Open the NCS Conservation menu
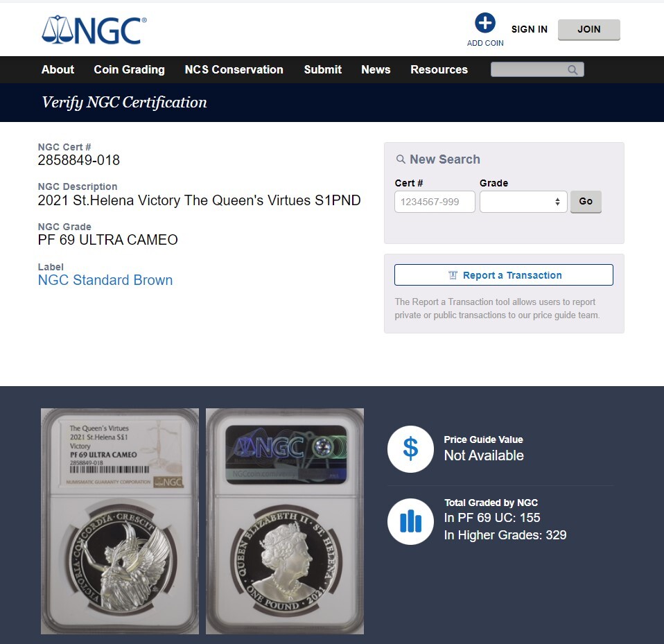 pos(234,69)
